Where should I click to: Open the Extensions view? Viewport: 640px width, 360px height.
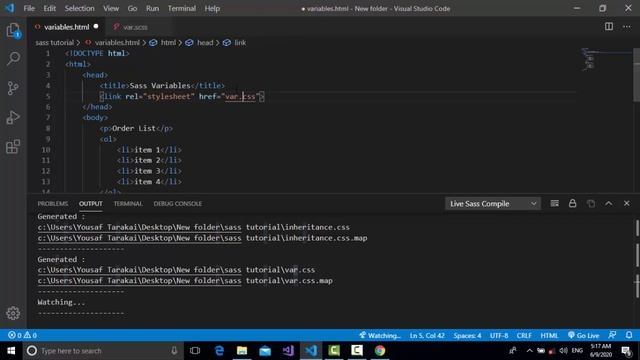[x=13, y=147]
